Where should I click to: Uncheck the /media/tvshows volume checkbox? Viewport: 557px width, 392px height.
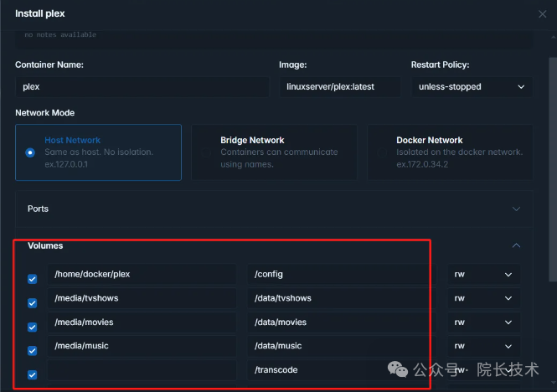click(33, 303)
